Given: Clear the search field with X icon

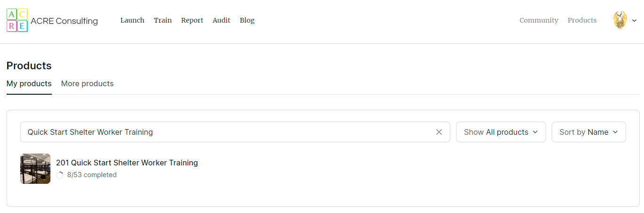Looking at the screenshot, I should (439, 132).
